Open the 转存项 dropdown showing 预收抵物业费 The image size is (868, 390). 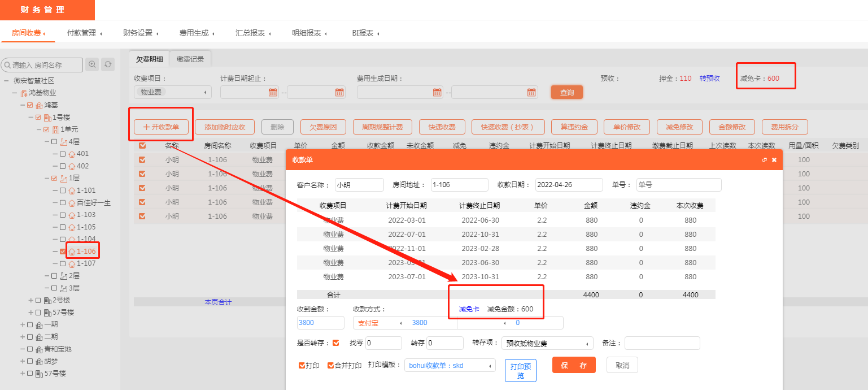click(x=547, y=343)
